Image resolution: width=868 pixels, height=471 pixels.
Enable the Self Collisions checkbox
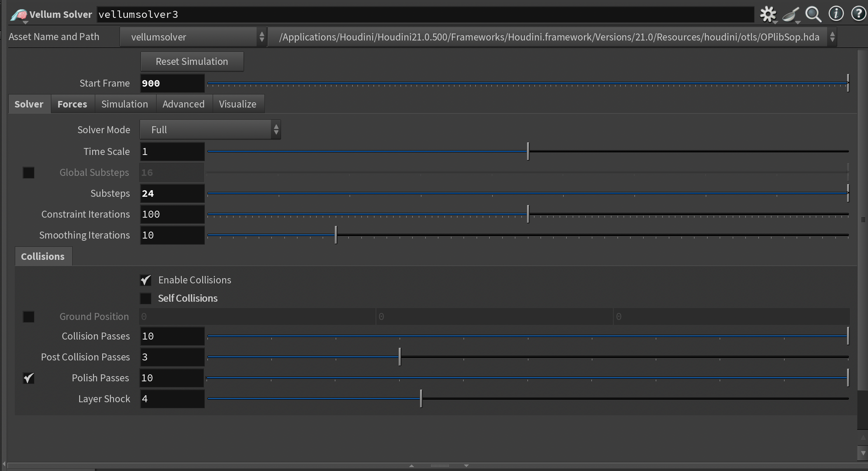(x=146, y=299)
